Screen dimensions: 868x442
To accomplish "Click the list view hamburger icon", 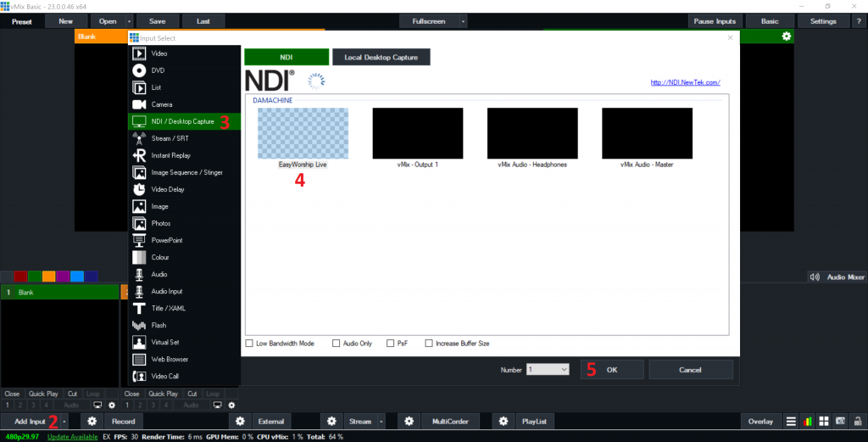I will point(791,422).
